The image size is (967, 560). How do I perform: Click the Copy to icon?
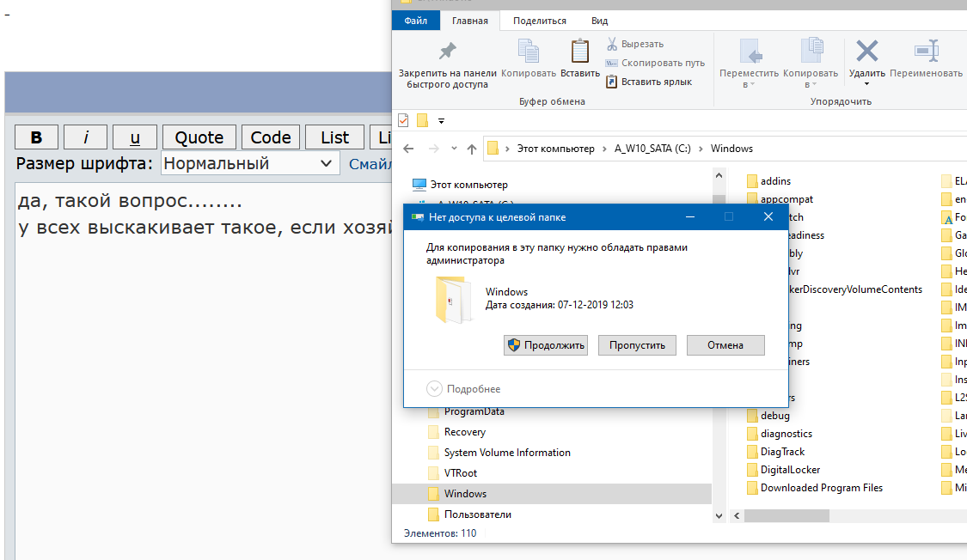pyautogui.click(x=811, y=51)
